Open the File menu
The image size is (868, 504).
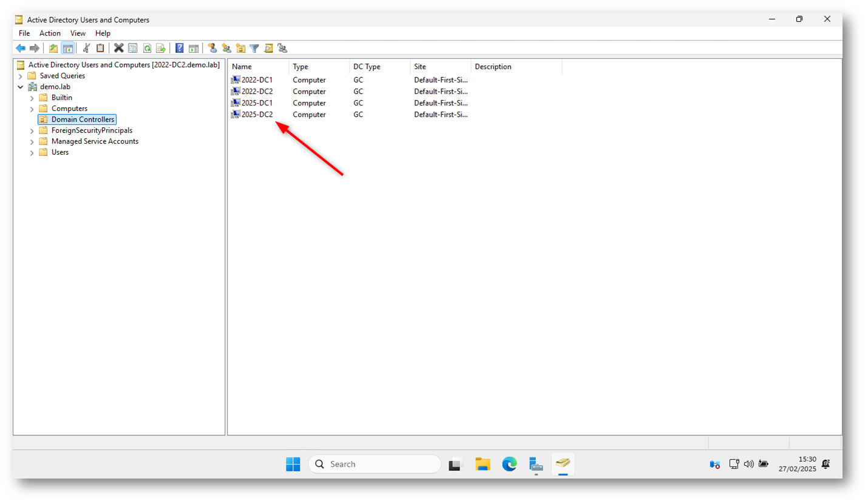tap(24, 33)
